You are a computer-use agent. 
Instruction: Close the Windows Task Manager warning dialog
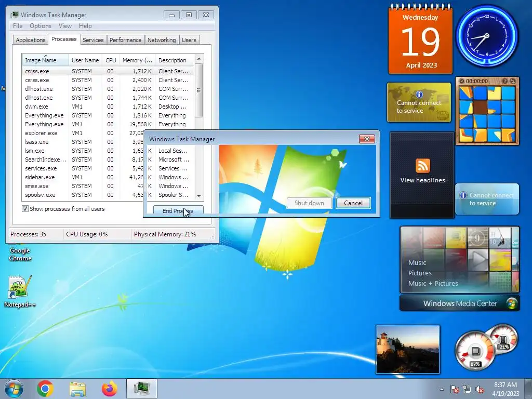pyautogui.click(x=366, y=139)
